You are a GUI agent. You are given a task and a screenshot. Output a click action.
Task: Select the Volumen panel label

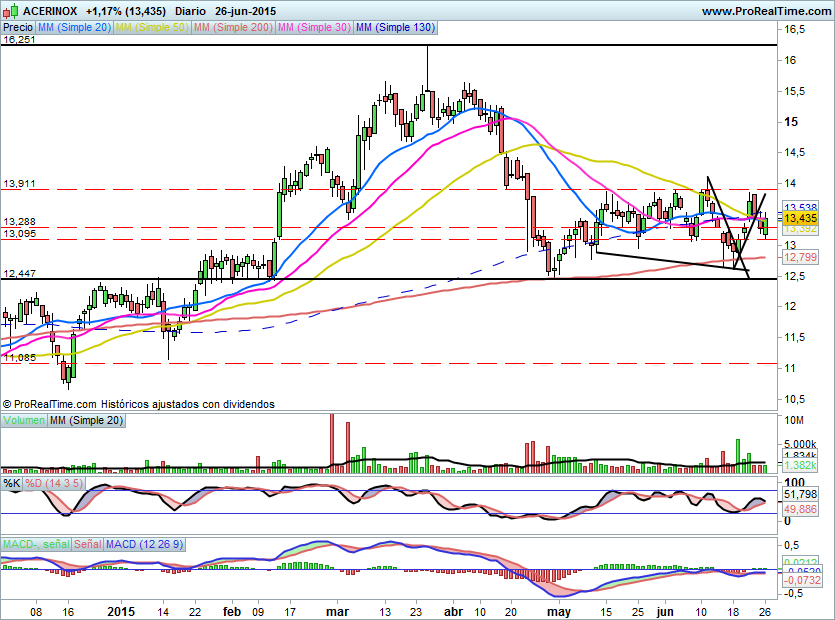click(x=24, y=420)
